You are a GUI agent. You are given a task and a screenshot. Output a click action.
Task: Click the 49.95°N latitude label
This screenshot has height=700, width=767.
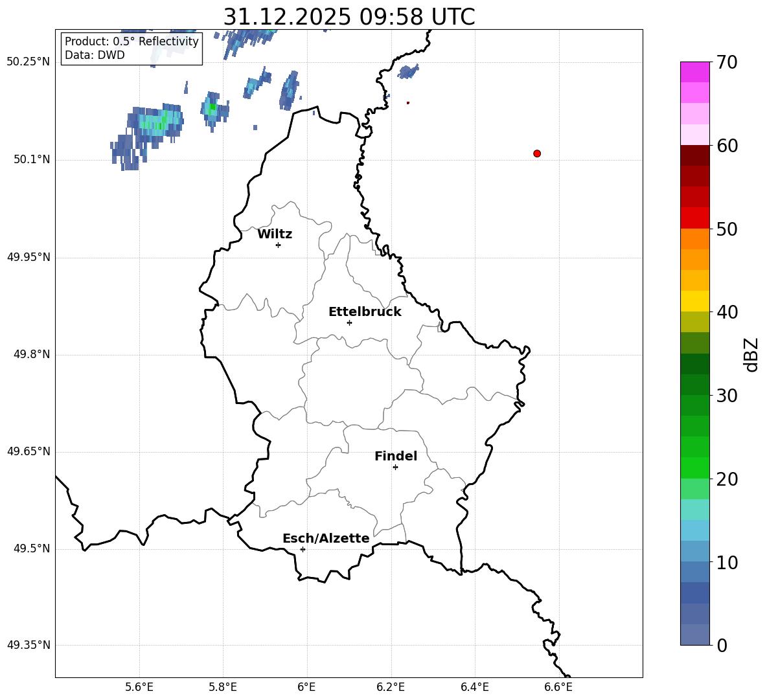point(29,257)
